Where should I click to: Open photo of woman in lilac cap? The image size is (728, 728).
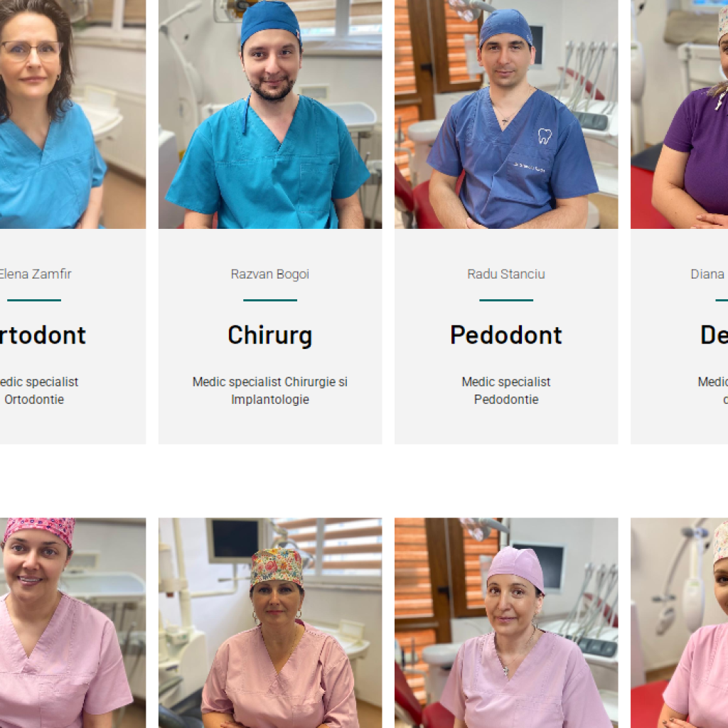pos(506,623)
